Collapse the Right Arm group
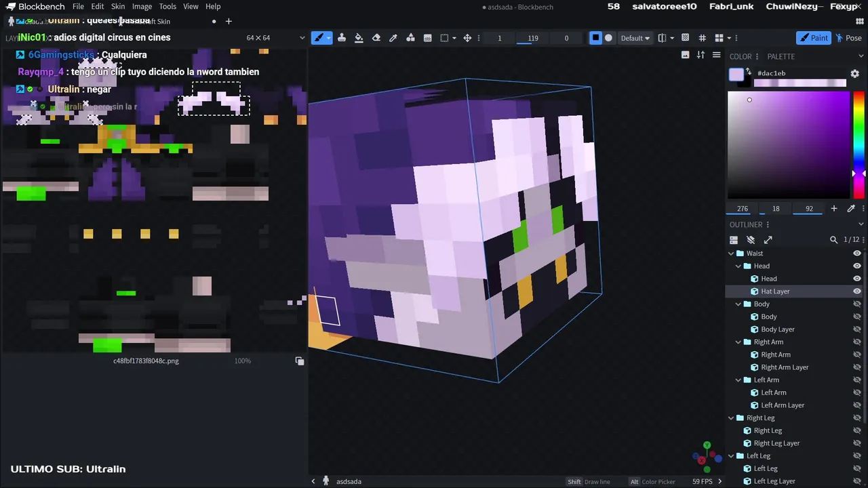The width and height of the screenshot is (868, 488). [x=738, y=342]
